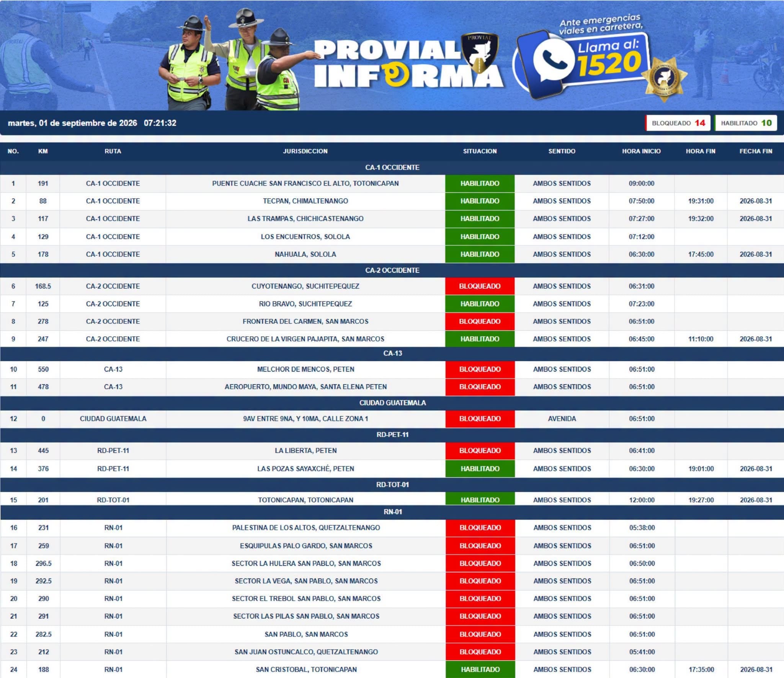Image resolution: width=784 pixels, height=678 pixels.
Task: Click the AVENIDA sentido cell
Action: [562, 419]
